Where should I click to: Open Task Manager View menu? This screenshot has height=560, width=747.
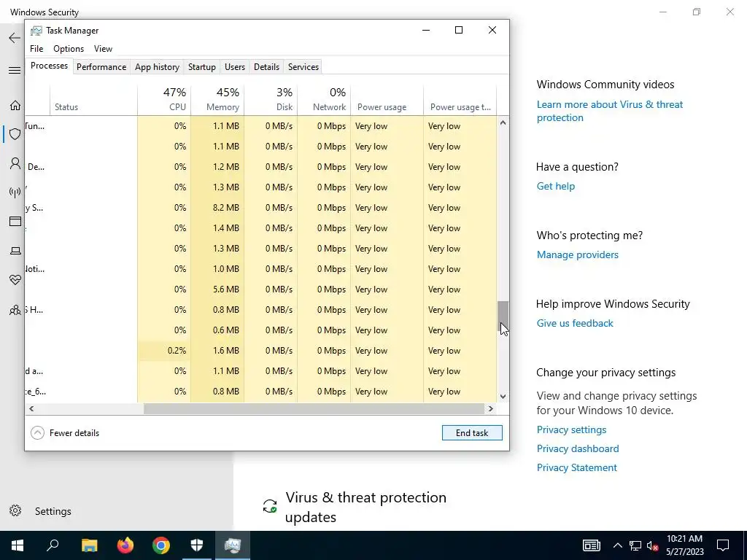coord(103,49)
